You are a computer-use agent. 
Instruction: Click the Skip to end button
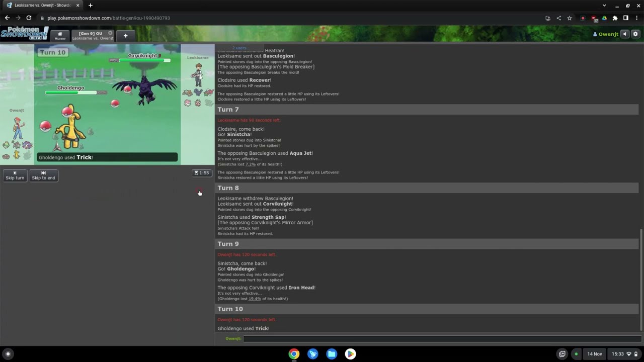point(43,175)
